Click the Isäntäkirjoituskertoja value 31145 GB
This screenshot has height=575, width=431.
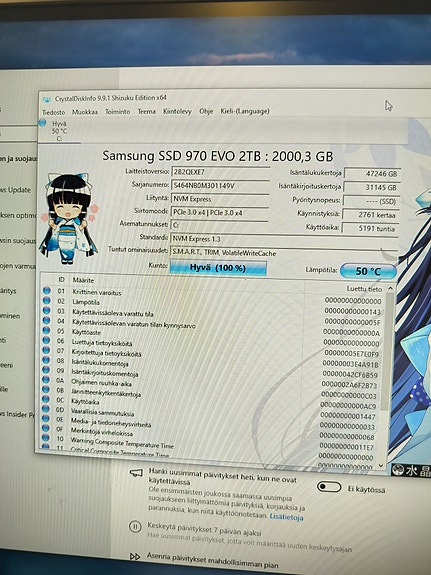(372, 187)
